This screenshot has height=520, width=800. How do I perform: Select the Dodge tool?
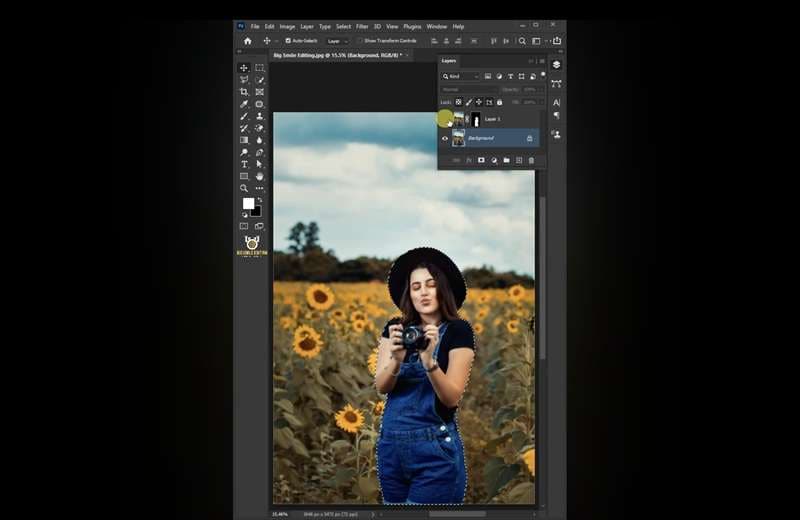tap(244, 152)
